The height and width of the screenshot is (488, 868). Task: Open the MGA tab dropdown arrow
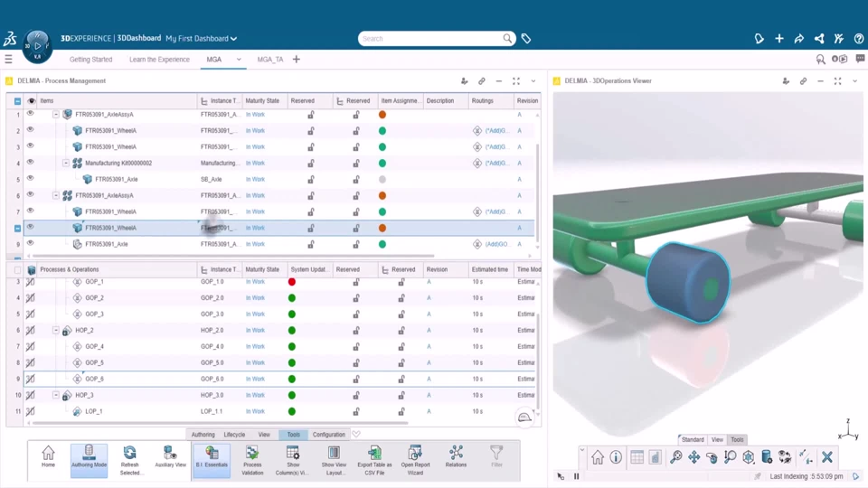(239, 60)
